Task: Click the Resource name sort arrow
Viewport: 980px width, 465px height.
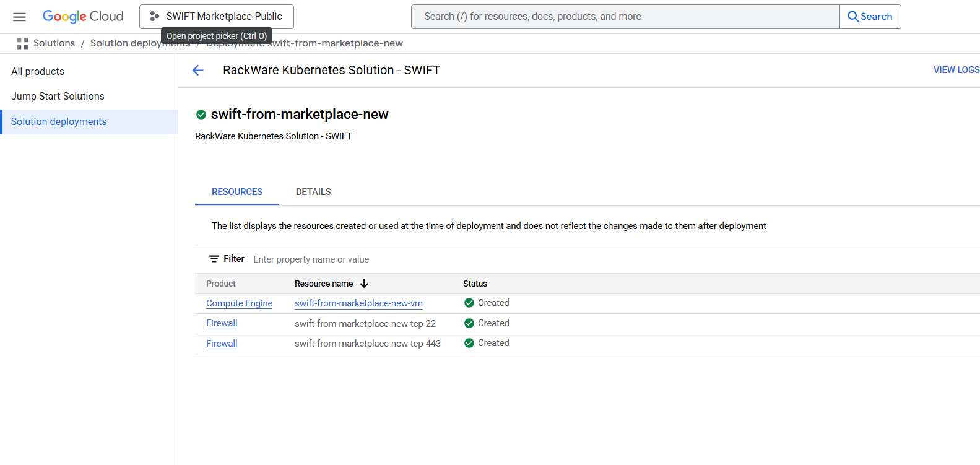Action: click(364, 284)
